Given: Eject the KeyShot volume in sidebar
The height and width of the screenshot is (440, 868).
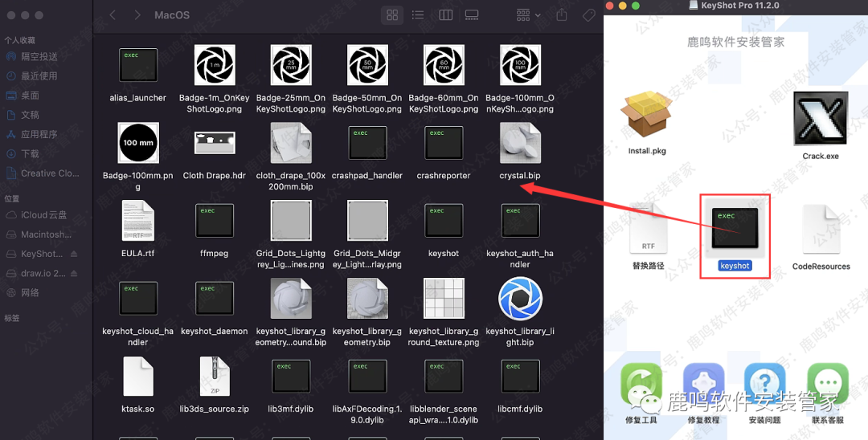Looking at the screenshot, I should click(x=74, y=254).
